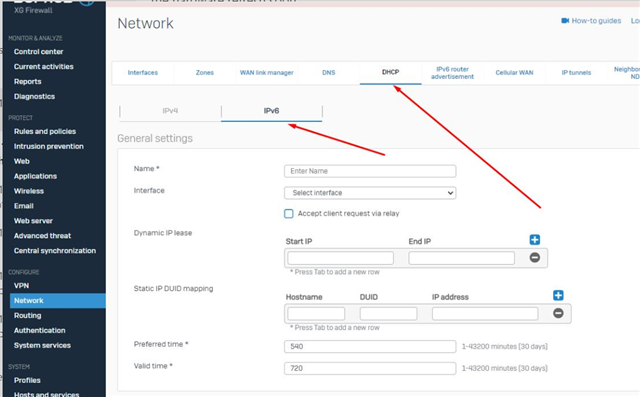This screenshot has height=397, width=640.
Task: Open Profiles in sidebar
Action: [x=27, y=380]
